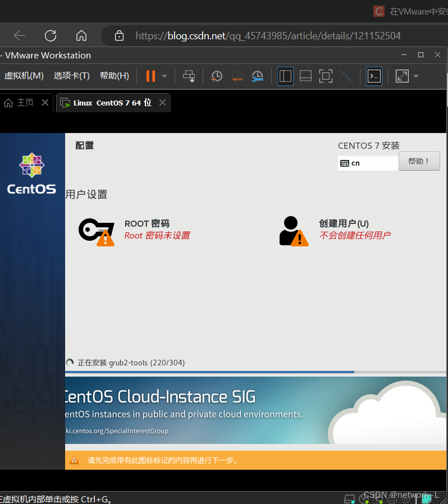Click the installation progress bar

tap(255, 372)
